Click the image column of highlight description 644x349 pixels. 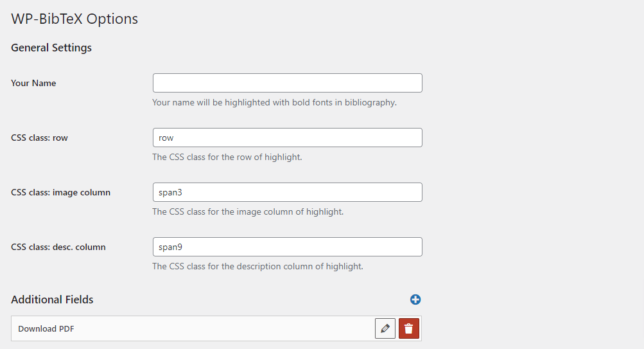(248, 211)
